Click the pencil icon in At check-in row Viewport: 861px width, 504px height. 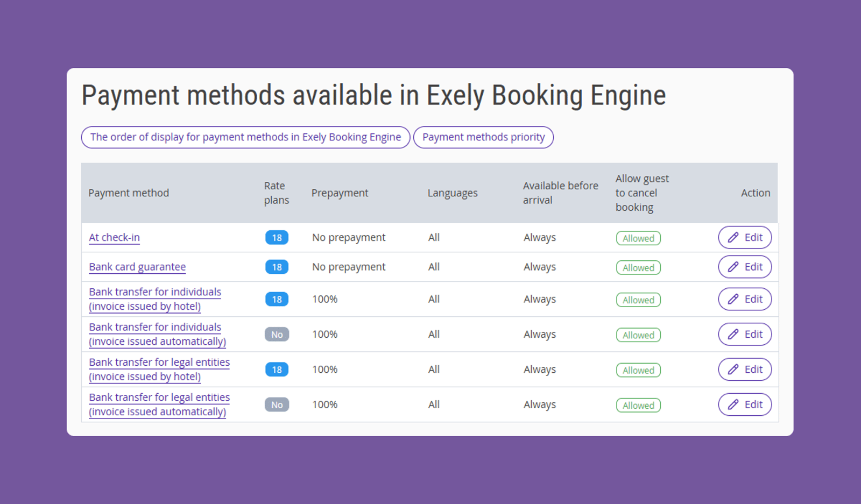coord(733,237)
